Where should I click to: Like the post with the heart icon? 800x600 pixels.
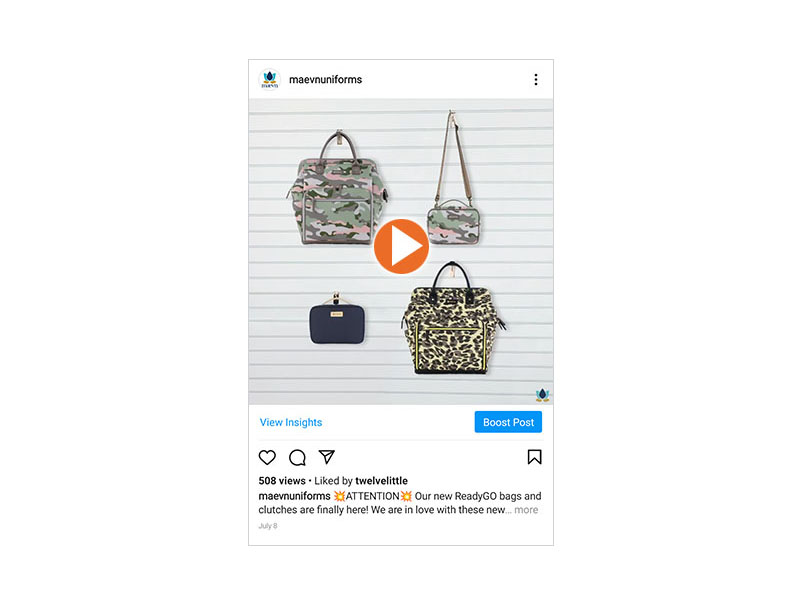tap(267, 457)
